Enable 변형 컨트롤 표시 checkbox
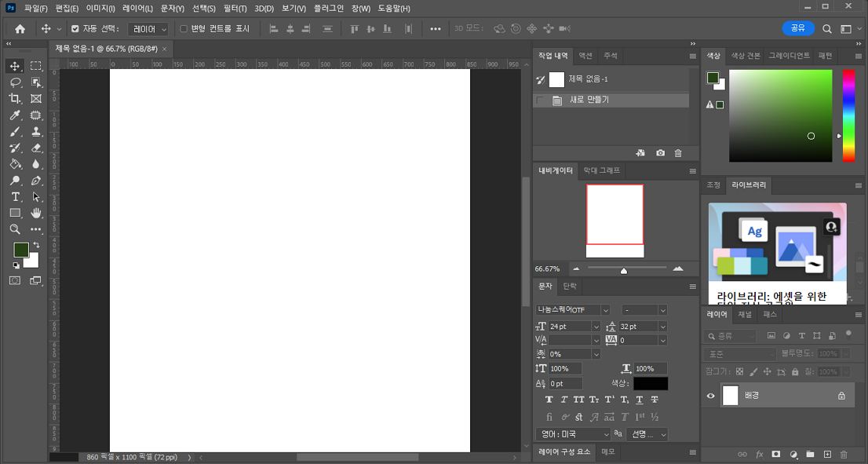The height and width of the screenshot is (464, 868). [x=184, y=29]
